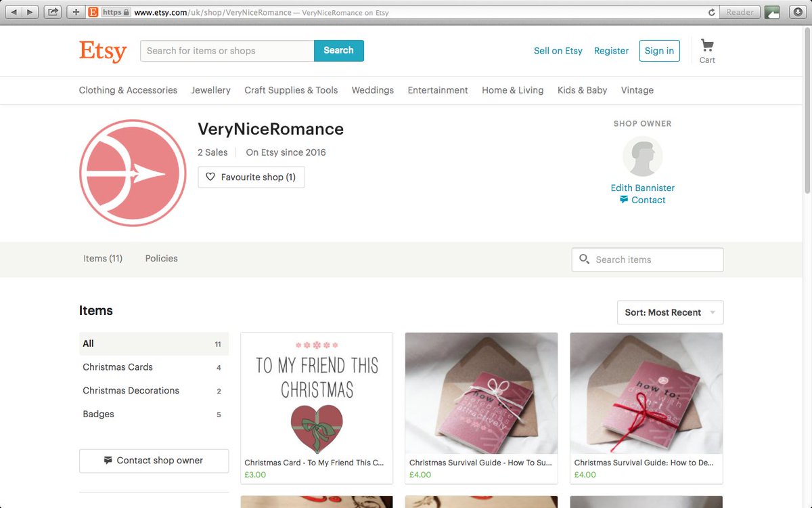This screenshot has height=508, width=812.
Task: Open the Christmas Card - To My Friend title
Action: click(314, 463)
